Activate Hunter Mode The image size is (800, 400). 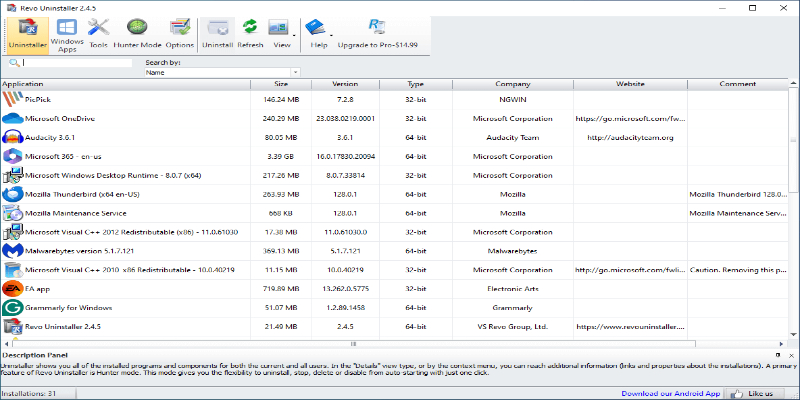[x=138, y=35]
